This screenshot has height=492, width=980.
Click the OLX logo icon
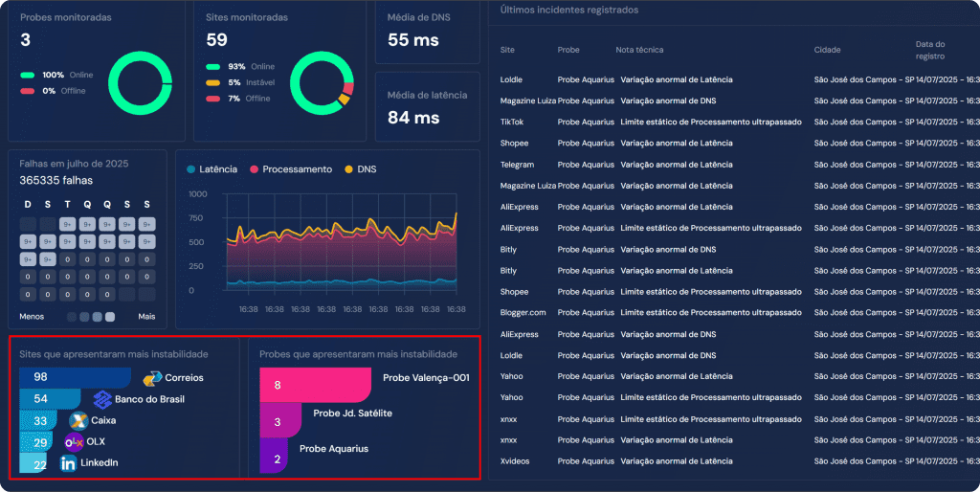74,442
